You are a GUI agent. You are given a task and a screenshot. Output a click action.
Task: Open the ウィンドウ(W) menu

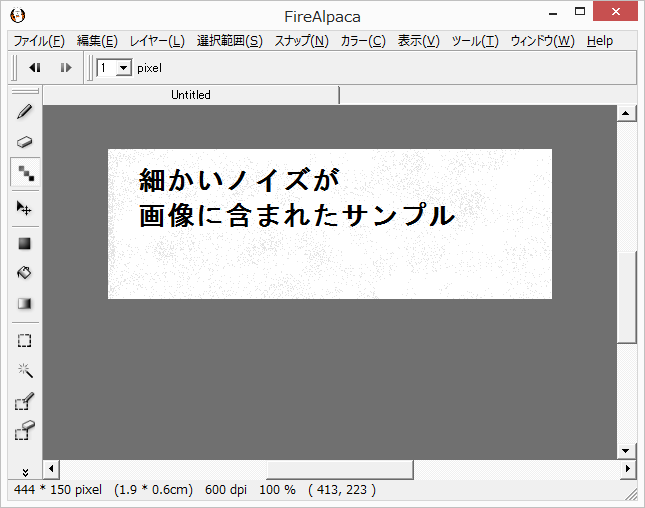click(x=543, y=41)
